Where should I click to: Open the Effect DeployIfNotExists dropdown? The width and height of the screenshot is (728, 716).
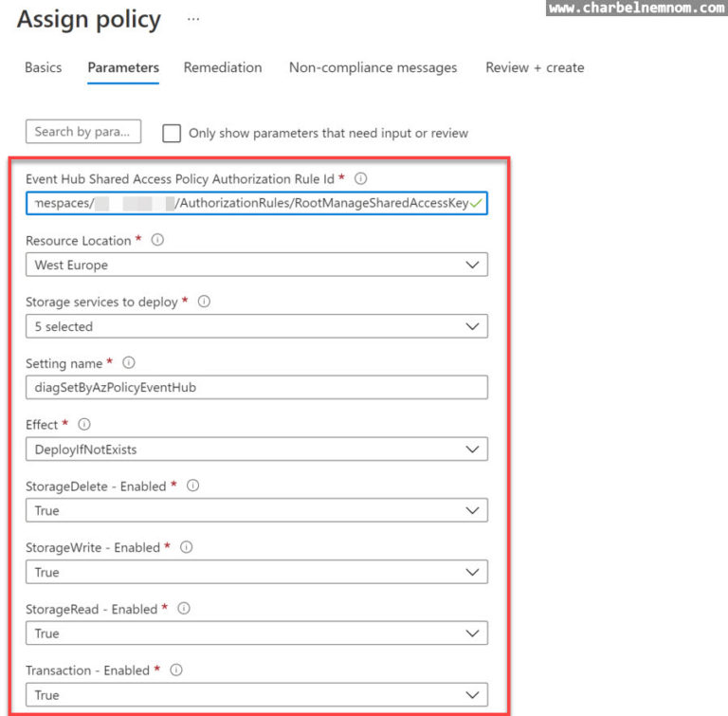tap(257, 449)
